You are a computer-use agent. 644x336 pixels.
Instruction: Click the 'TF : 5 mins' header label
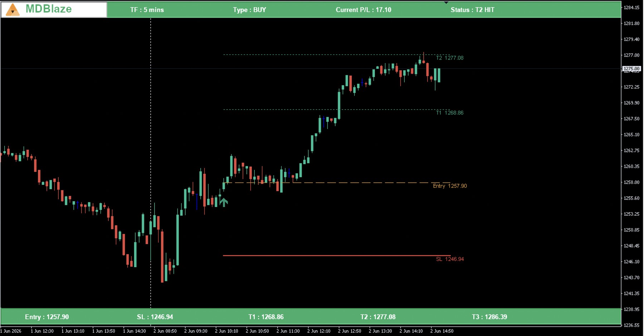[147, 10]
